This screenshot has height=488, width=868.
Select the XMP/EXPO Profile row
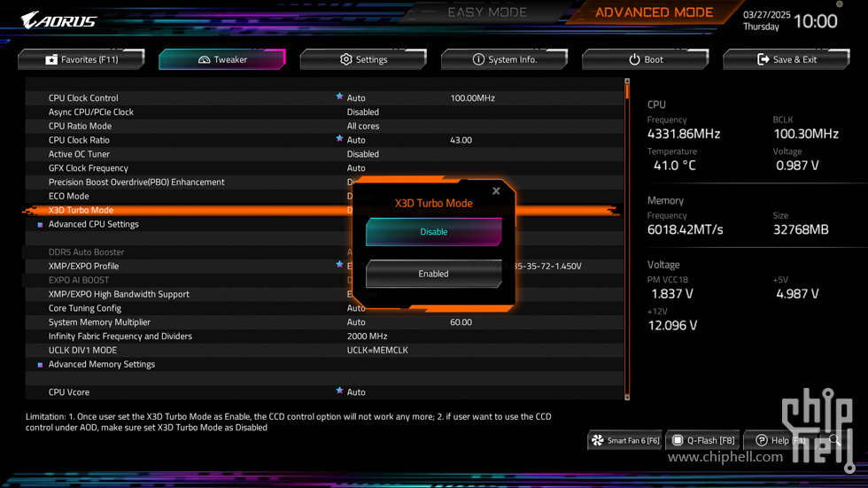point(324,266)
